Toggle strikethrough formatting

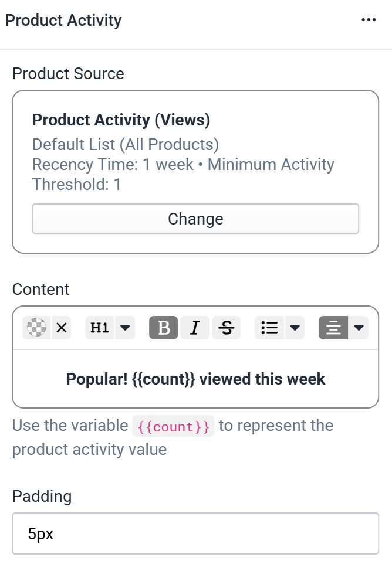[227, 327]
